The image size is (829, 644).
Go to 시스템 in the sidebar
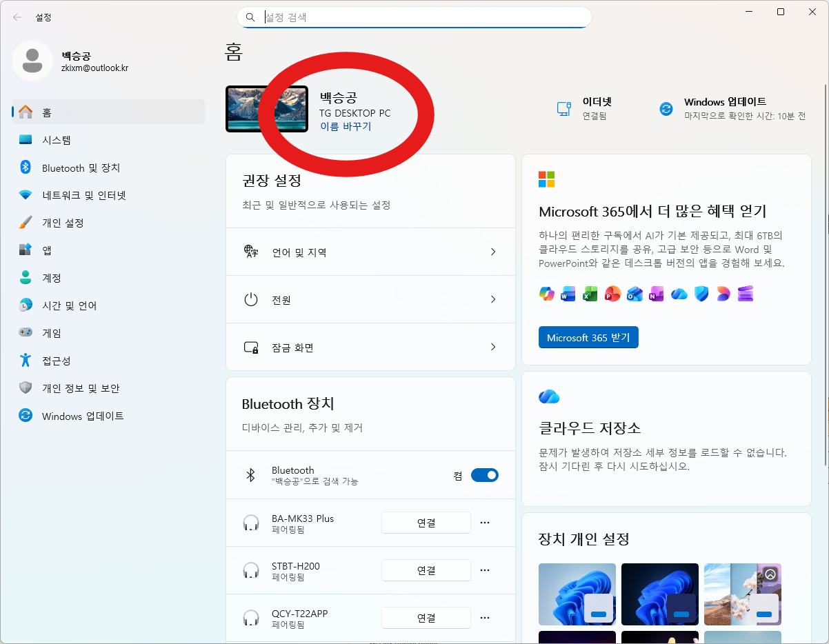(57, 140)
